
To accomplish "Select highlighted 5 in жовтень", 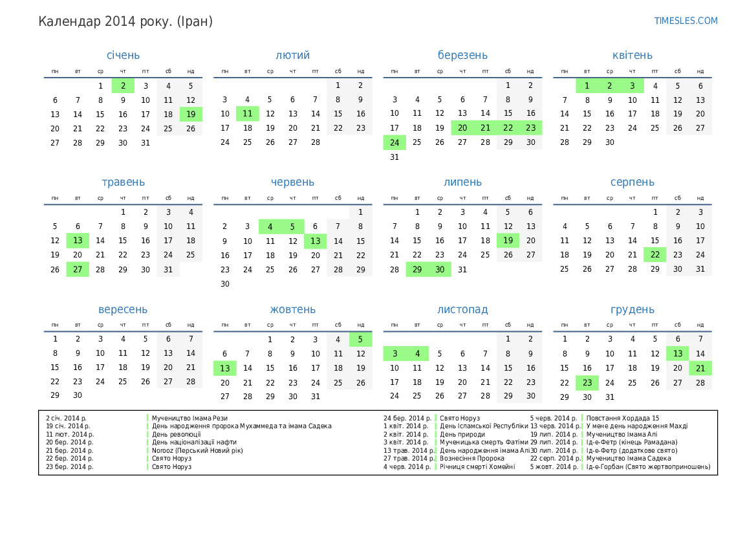I will pos(360,339).
